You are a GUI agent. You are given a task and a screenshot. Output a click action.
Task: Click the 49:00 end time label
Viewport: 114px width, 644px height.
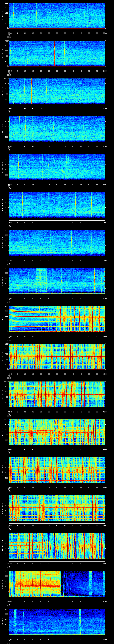[105, 639]
